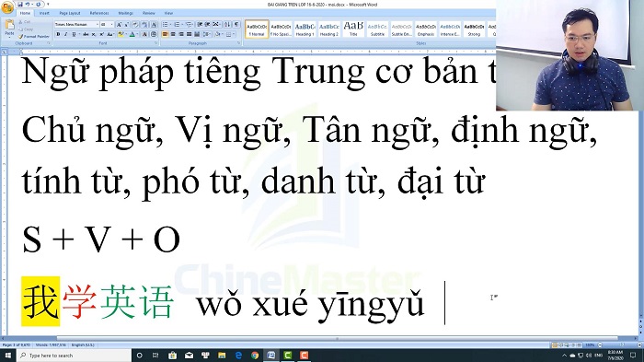The width and height of the screenshot is (644, 362).
Task: Open the Insert tab
Action: click(44, 13)
